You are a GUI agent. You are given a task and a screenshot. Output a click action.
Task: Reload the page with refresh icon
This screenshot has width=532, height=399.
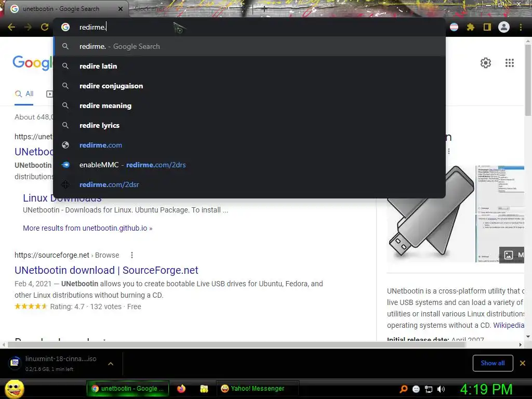coord(45,27)
